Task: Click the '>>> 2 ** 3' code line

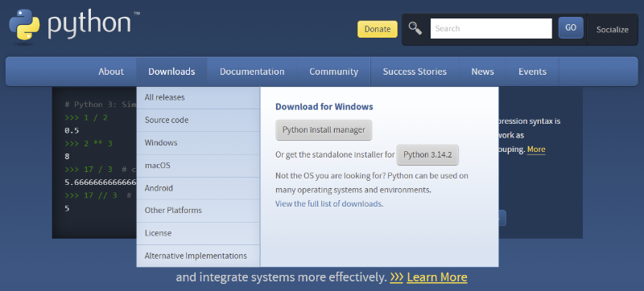Action: [89, 143]
